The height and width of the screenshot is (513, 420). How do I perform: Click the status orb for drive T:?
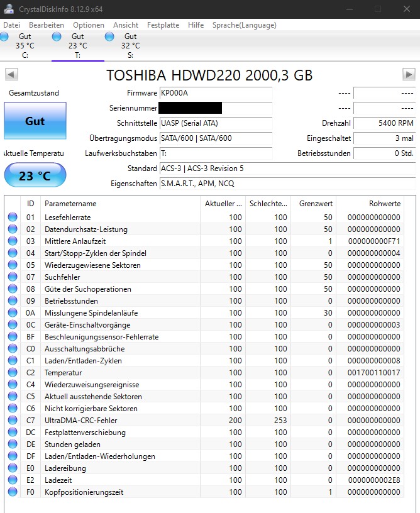click(57, 36)
